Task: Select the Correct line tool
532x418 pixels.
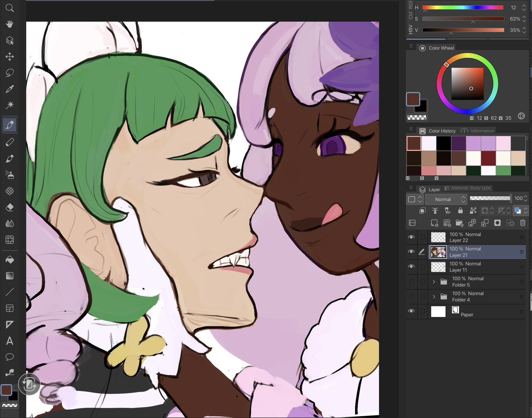Action: 9,373
